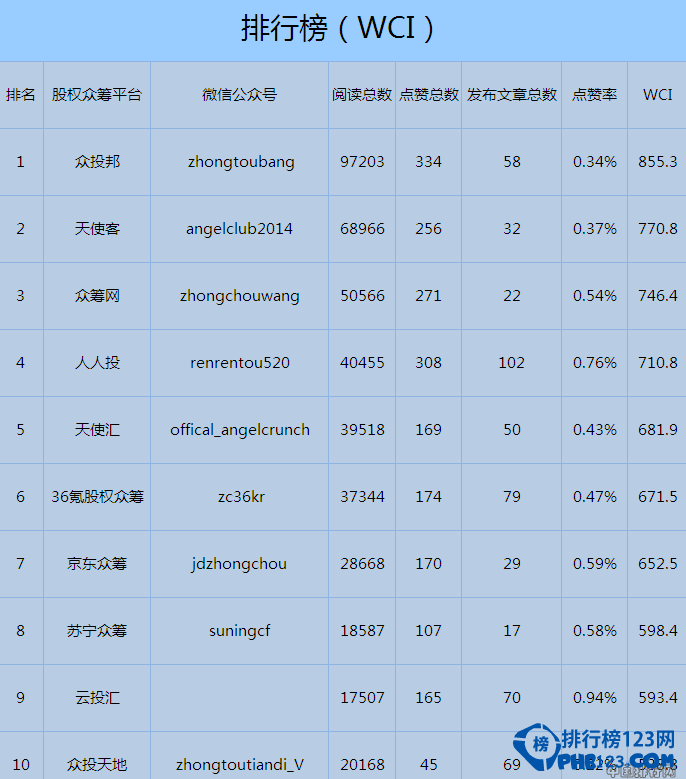Click read count 20168
686x779 pixels.
coord(362,765)
